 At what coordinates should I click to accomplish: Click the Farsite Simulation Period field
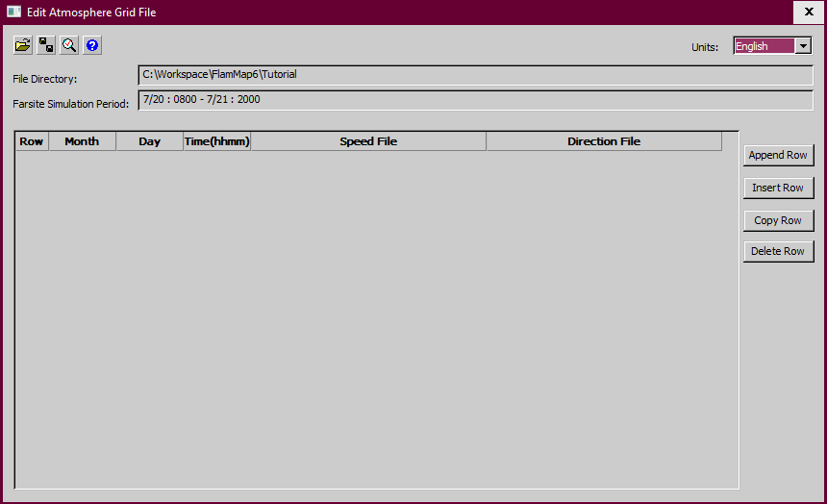tap(475, 100)
